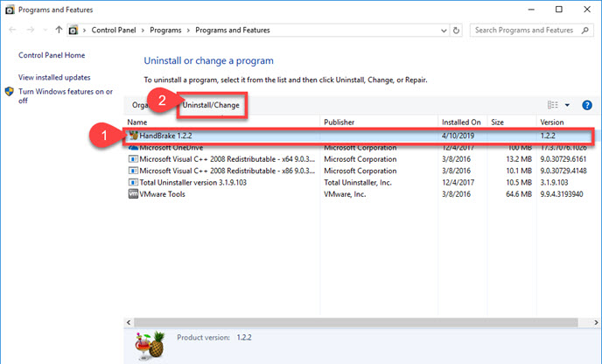Viewport: 602px width, 364px height.
Task: Expand chevron after Control Panel breadcrumb
Action: [x=143, y=31]
